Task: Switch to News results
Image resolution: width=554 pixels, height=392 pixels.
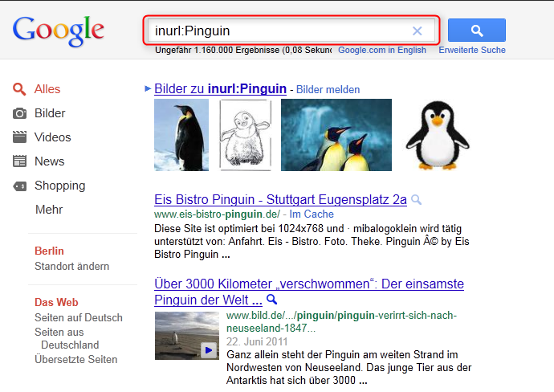Action: pos(50,161)
